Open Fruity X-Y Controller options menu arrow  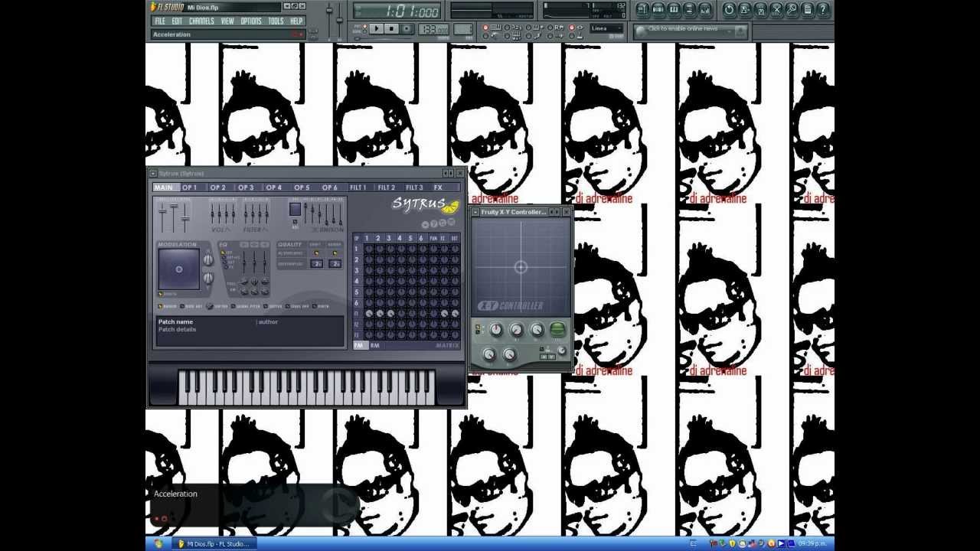pyautogui.click(x=475, y=212)
